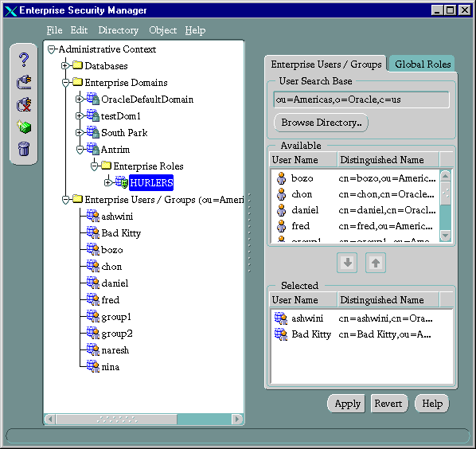Collapse the Administrative Context root node
This screenshot has width=476, height=449.
pyautogui.click(x=52, y=49)
